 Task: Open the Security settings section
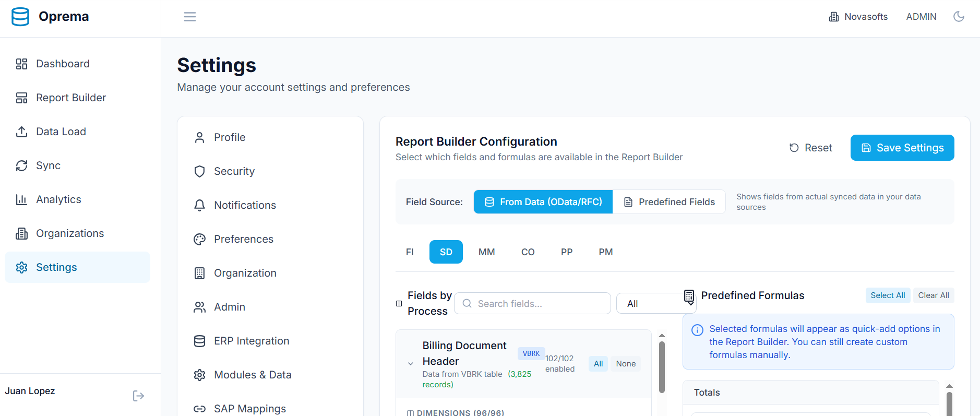270,171
